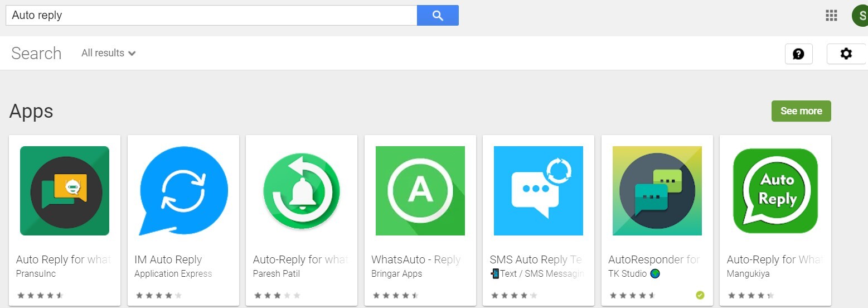Click the green badge on AutoResponder card
The width and height of the screenshot is (868, 308).
pyautogui.click(x=700, y=295)
